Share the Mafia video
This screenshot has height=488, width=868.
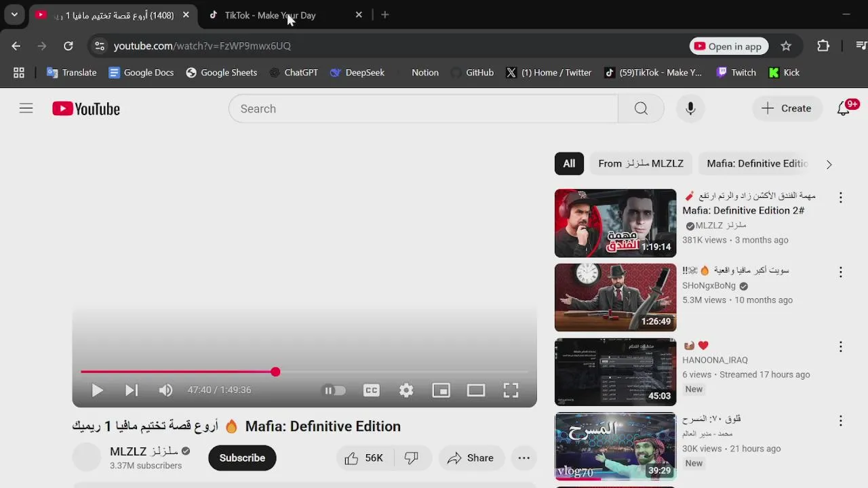[471, 458]
